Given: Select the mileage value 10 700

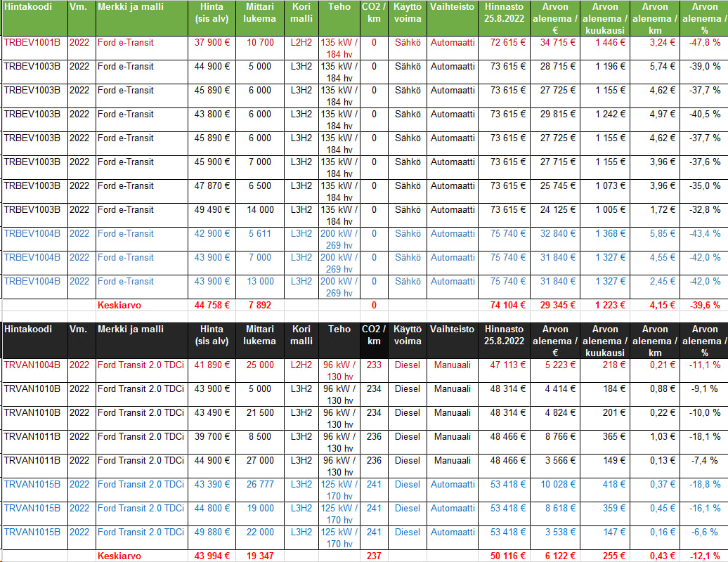Looking at the screenshot, I should click(260, 48).
